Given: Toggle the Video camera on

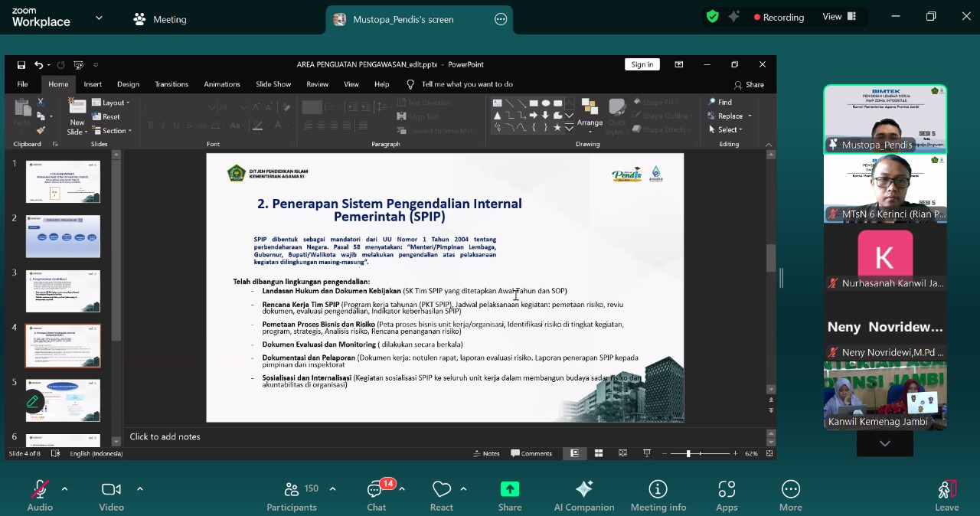Looking at the screenshot, I should 111,490.
